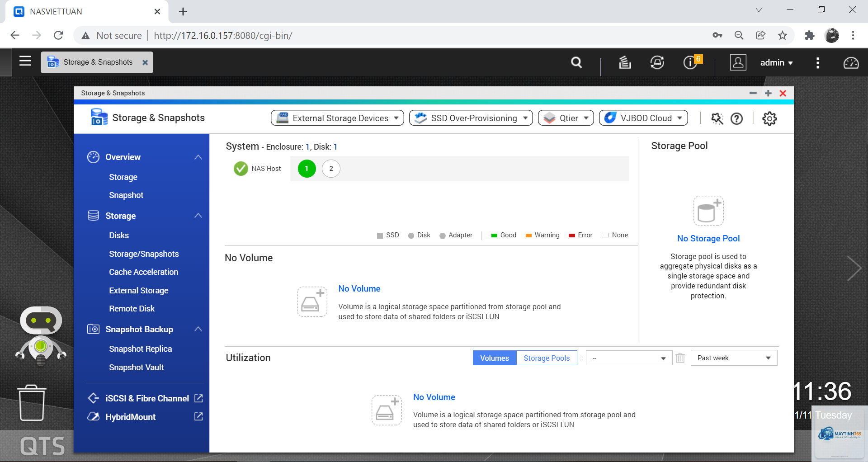868x462 pixels.
Task: Click the create volume icon under Utilization
Action: (x=387, y=410)
